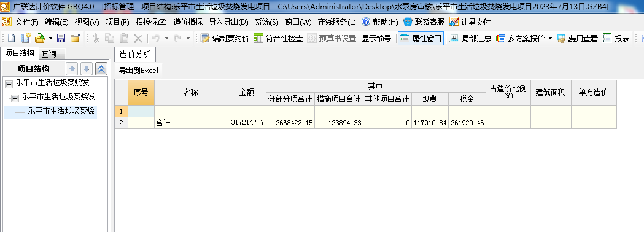Open 费用查看 cost view
Image resolution: width=644 pixels, height=232 pixels.
[x=578, y=39]
